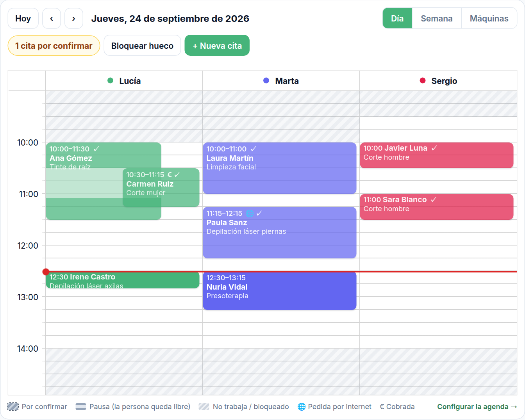Viewport: 525px width, 420px height.
Task: Click the globe icon on Paula Sanz's appointment
Action: [250, 213]
